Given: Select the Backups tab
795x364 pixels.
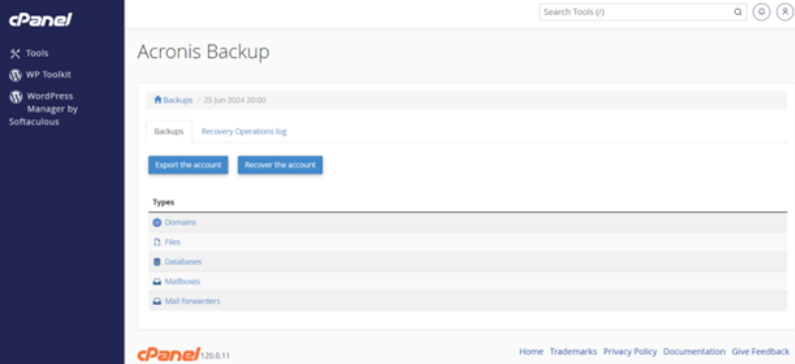Looking at the screenshot, I should 169,131.
